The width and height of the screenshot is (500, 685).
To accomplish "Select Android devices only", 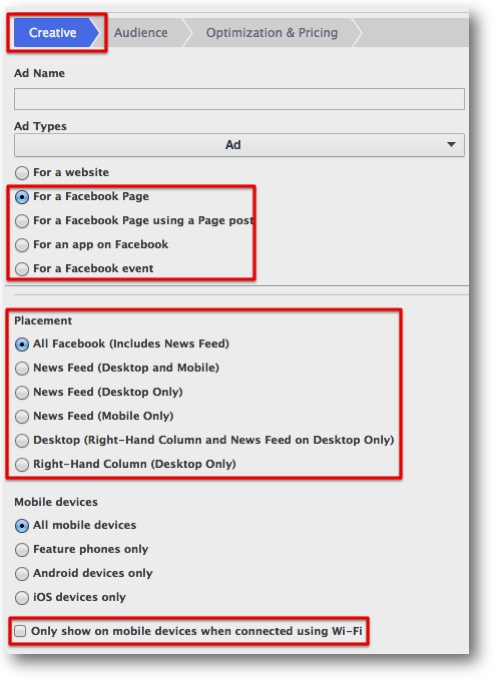I will [x=22, y=574].
